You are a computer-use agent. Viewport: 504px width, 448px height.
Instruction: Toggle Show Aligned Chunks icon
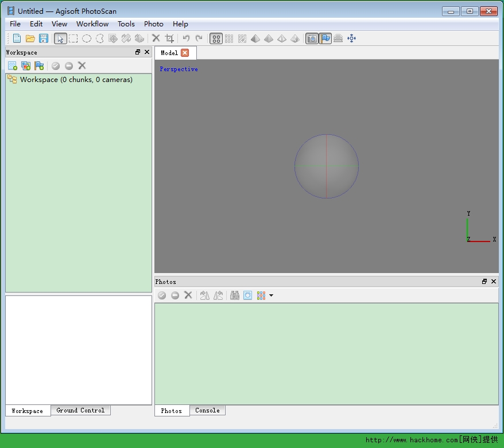click(338, 38)
